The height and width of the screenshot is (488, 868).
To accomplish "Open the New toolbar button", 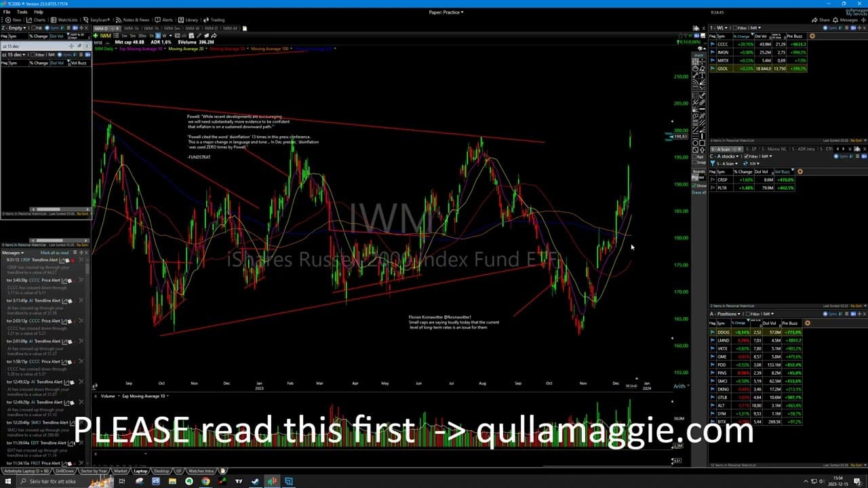I will [14, 20].
